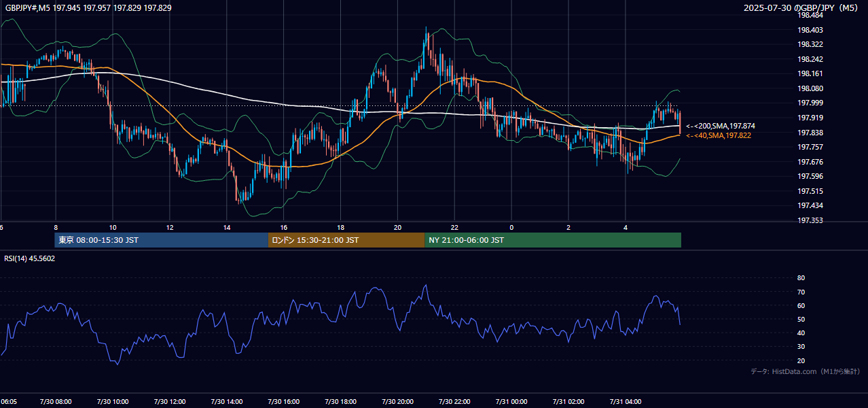Click price axis value 198.242
The width and height of the screenshot is (868, 408).
tap(810, 59)
